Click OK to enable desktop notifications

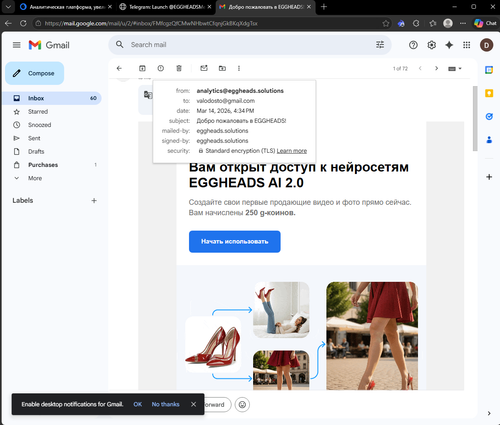(138, 404)
